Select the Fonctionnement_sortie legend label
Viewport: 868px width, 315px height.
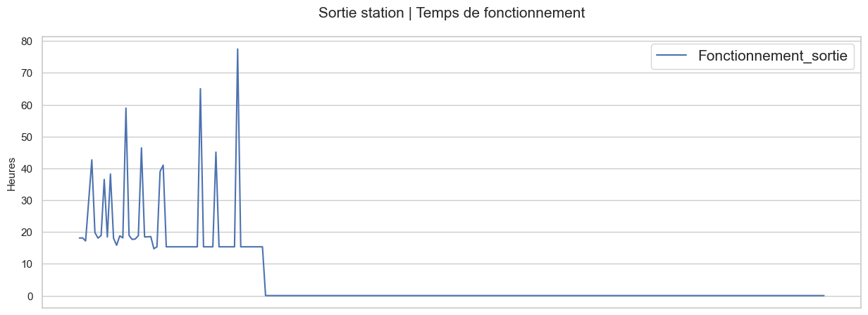[772, 56]
